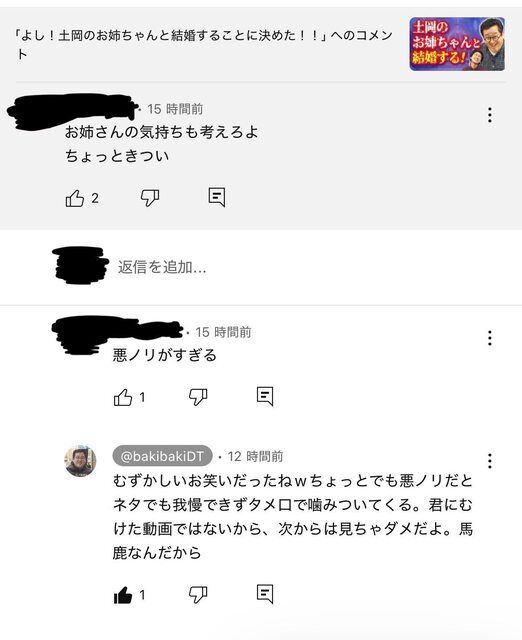522x640 pixels.
Task: Remove the like on @bakibakiDT's reply
Action: point(123,595)
